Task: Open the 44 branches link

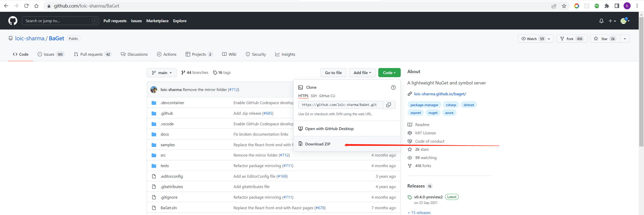Action: (x=195, y=73)
